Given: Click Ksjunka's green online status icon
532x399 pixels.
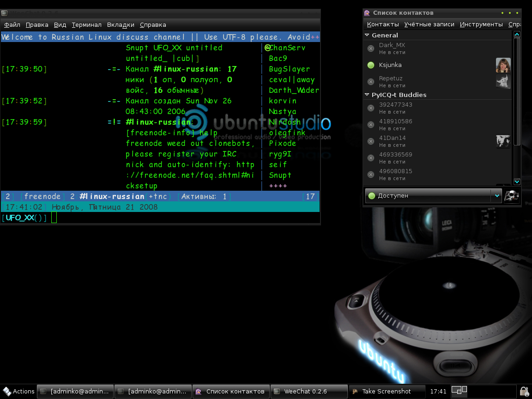Looking at the screenshot, I should coord(371,65).
